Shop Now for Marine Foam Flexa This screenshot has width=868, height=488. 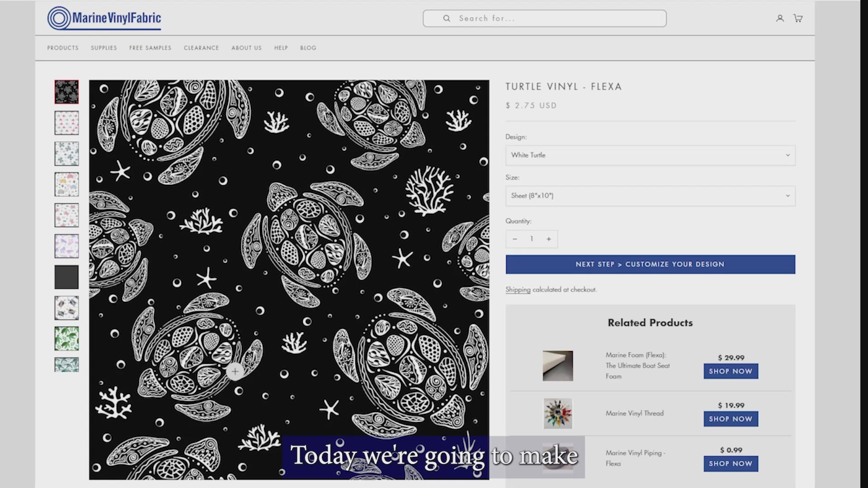click(730, 371)
